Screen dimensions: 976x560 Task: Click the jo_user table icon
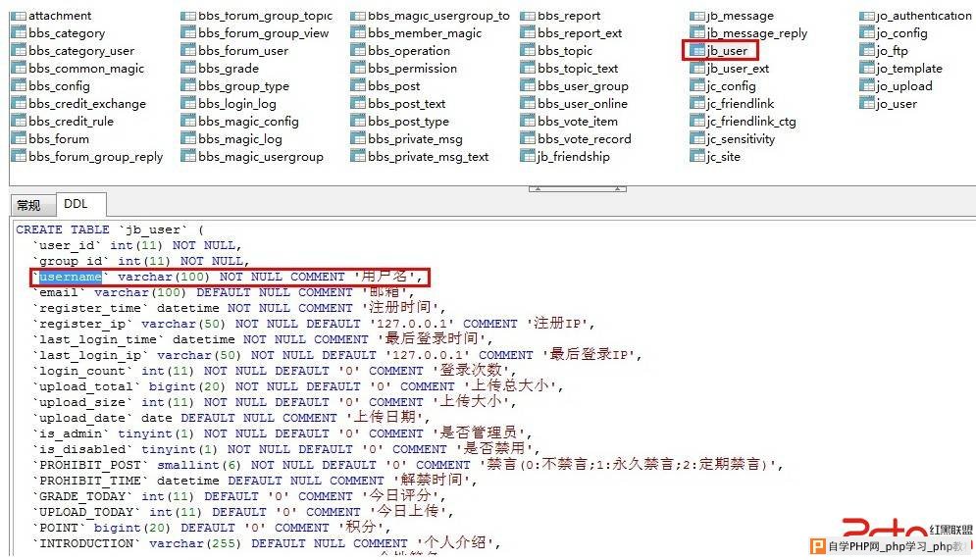pos(867,104)
